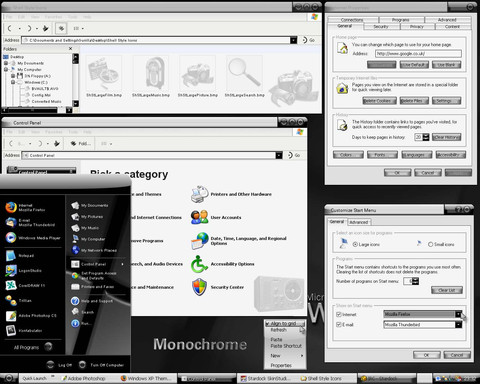The width and height of the screenshot is (480, 384).
Task: Click the Delete Cookies button
Action: point(379,101)
